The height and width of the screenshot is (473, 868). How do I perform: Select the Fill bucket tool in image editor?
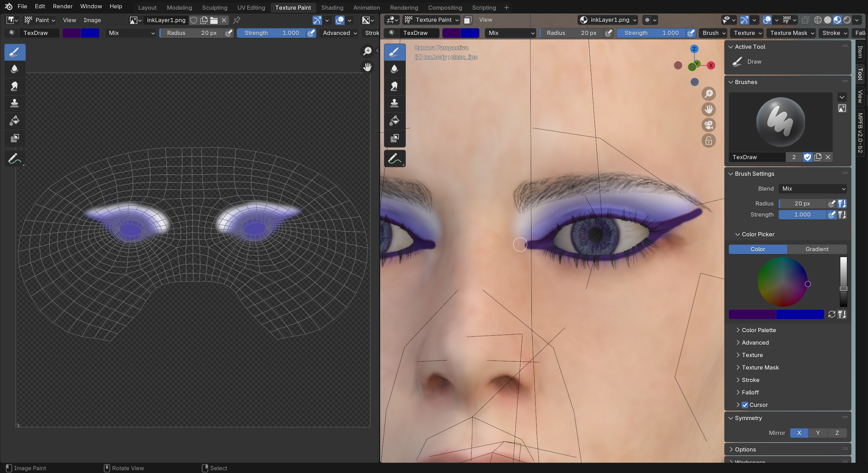click(x=15, y=121)
